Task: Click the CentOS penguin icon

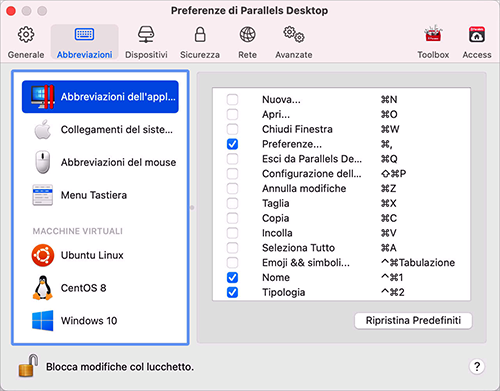Action: pyautogui.click(x=43, y=288)
